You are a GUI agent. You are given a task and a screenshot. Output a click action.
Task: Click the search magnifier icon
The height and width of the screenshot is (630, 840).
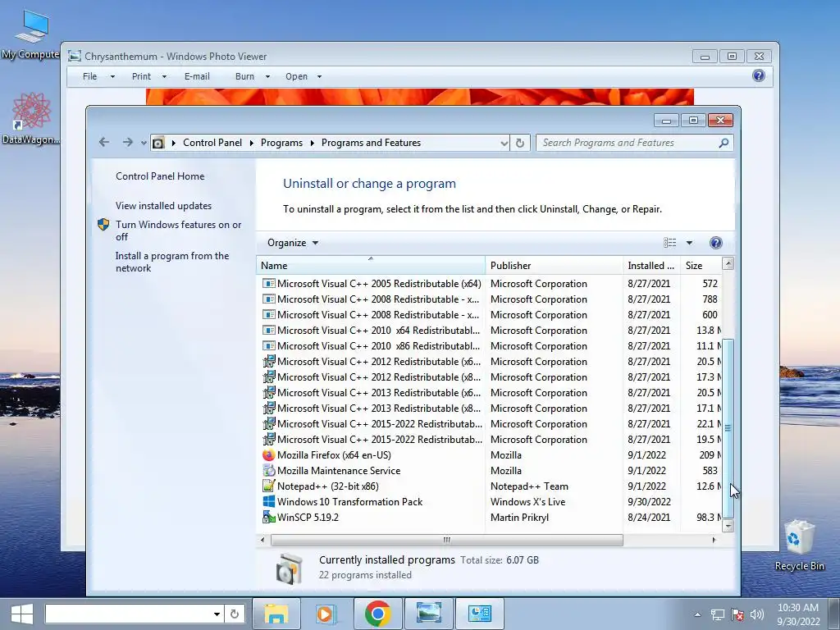[x=724, y=143]
